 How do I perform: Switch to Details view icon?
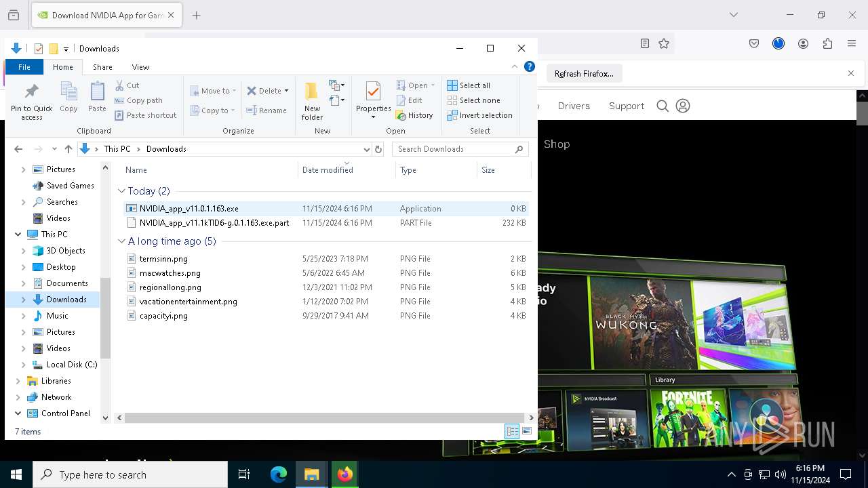tap(512, 431)
